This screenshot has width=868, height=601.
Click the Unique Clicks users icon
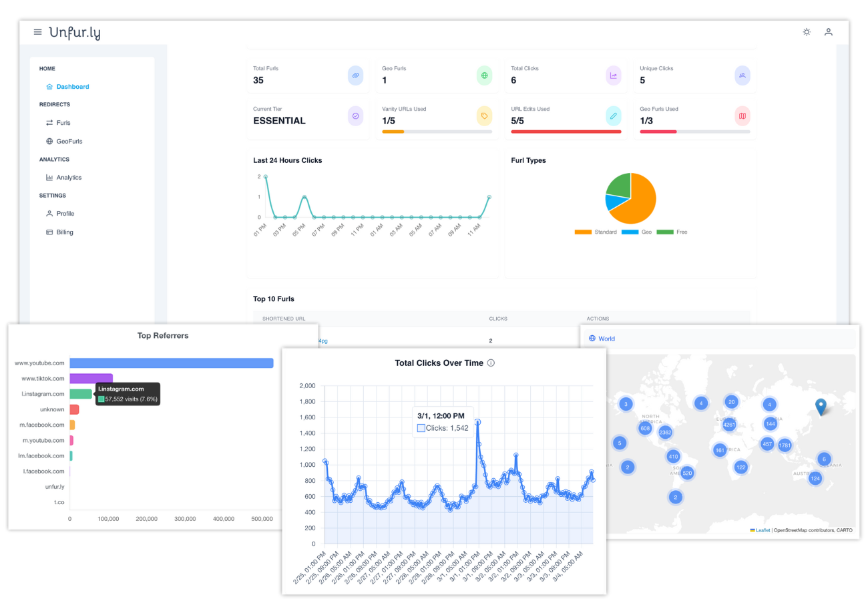[x=742, y=75]
